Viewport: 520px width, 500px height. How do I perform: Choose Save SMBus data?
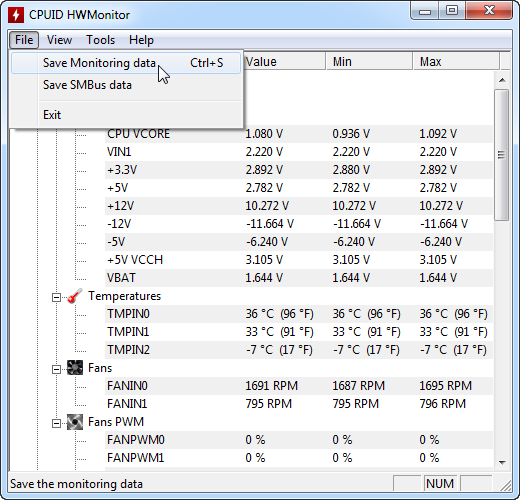126,85
